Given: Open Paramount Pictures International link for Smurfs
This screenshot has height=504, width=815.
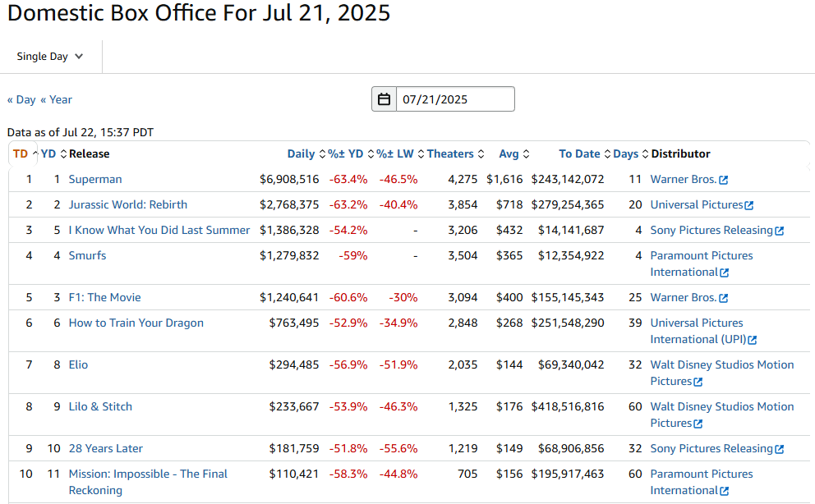Looking at the screenshot, I should pyautogui.click(x=701, y=263).
